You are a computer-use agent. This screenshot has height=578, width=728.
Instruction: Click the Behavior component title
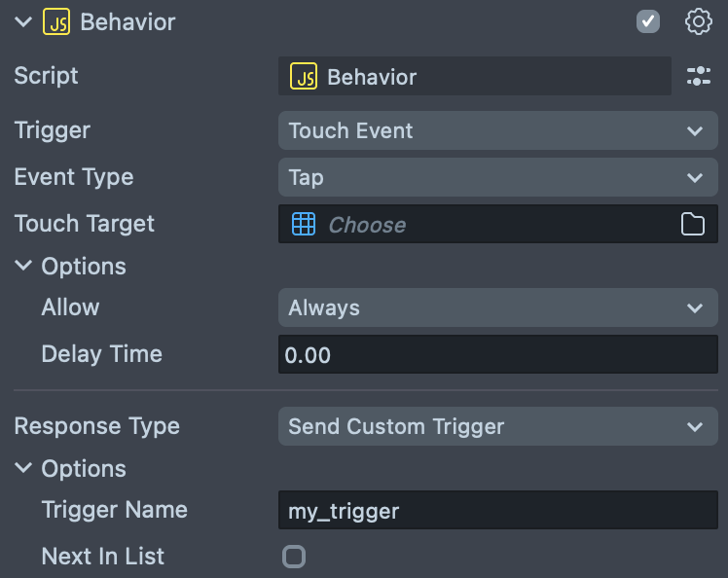[x=127, y=22]
